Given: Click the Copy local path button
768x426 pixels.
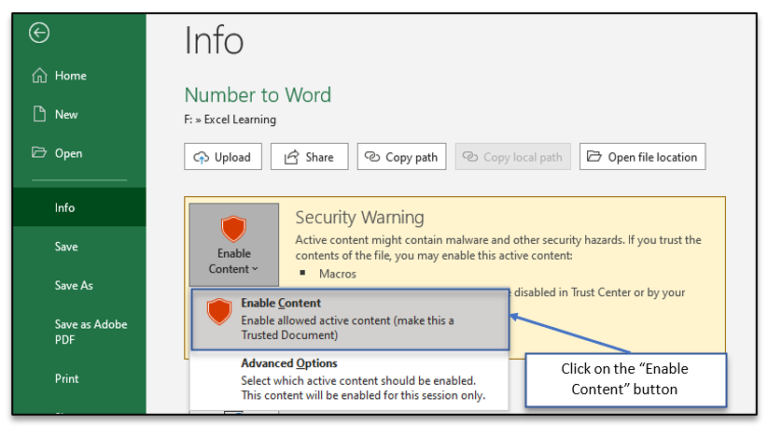Looking at the screenshot, I should pos(513,157).
